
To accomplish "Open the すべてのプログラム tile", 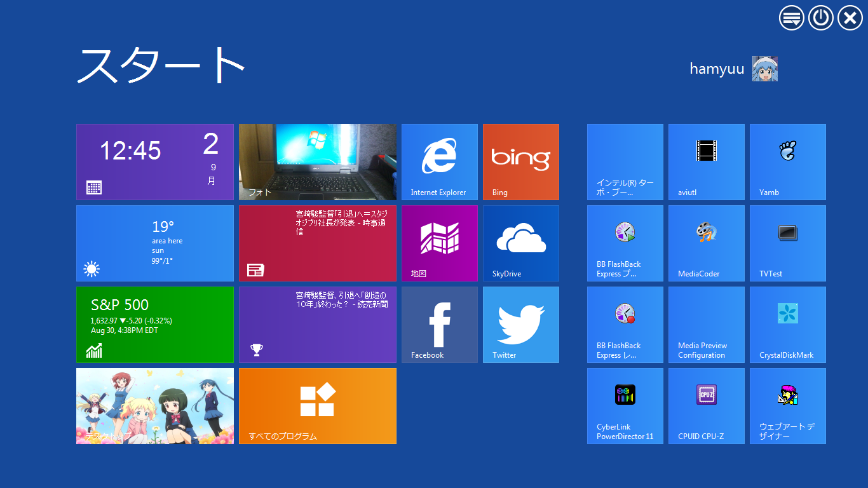I will pyautogui.click(x=318, y=406).
